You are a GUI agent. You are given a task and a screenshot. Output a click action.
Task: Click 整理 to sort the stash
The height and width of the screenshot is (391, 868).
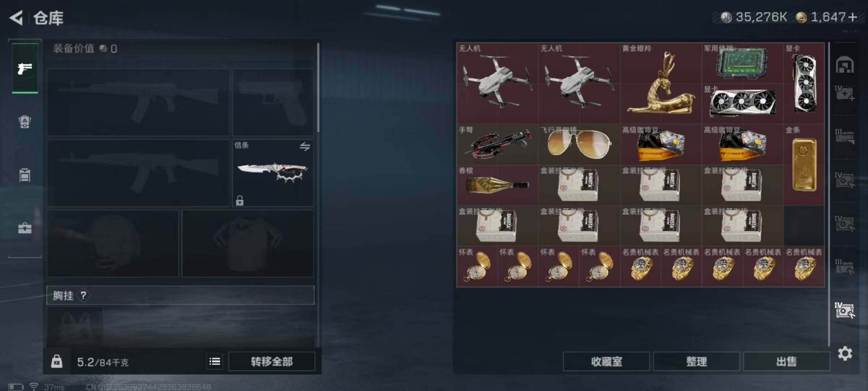[696, 361]
